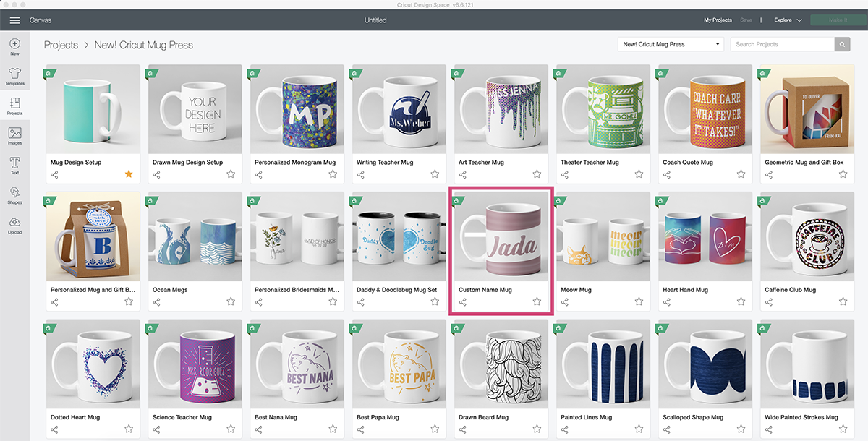Open the Best Papa Mug thumbnail
The image size is (868, 441).
400,364
